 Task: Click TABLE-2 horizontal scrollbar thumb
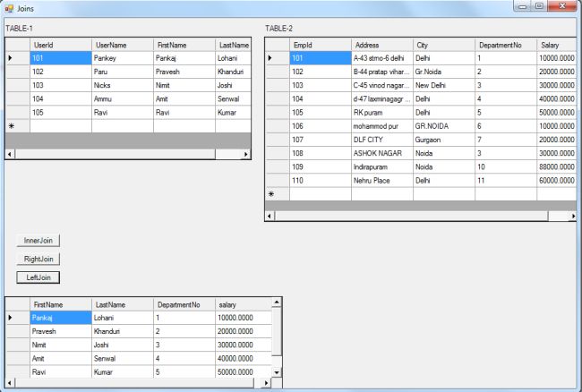411,216
